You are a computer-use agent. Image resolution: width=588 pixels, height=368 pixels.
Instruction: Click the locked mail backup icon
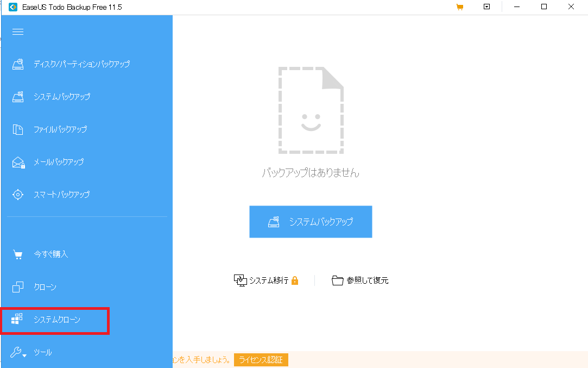[x=18, y=162]
